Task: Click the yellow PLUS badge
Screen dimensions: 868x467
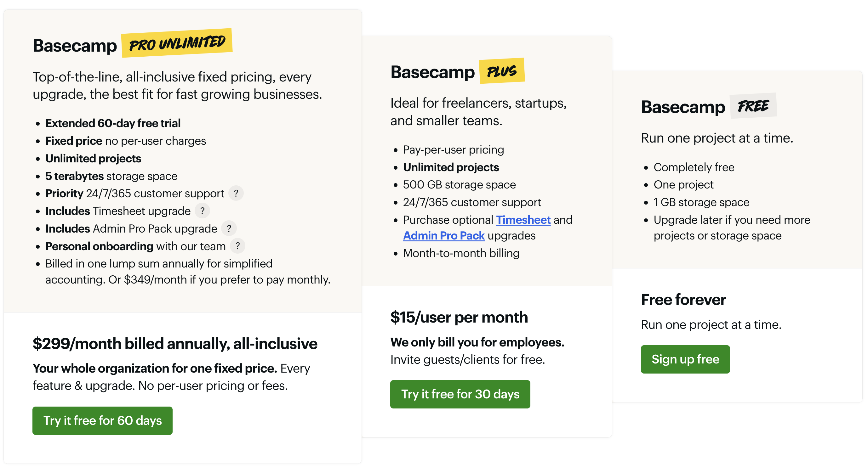Action: pyautogui.click(x=502, y=71)
